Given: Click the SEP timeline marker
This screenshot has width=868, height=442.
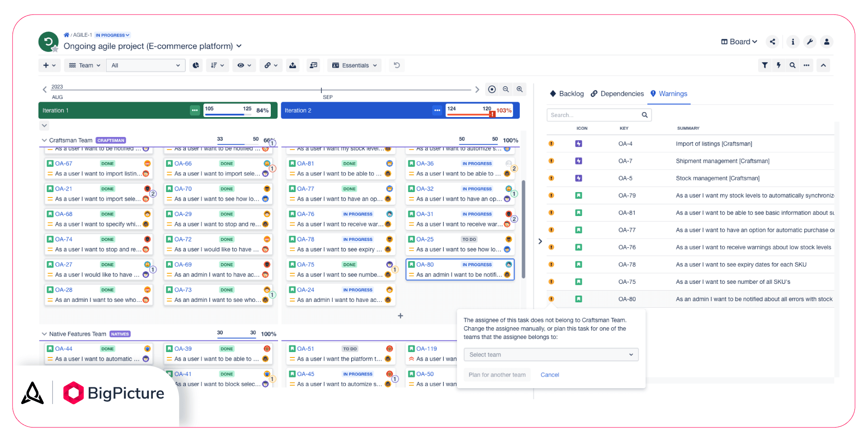Looking at the screenshot, I should tap(328, 97).
